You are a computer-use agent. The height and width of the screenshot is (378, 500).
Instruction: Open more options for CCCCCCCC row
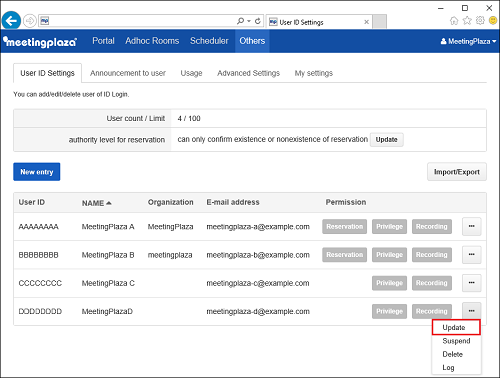(x=471, y=283)
